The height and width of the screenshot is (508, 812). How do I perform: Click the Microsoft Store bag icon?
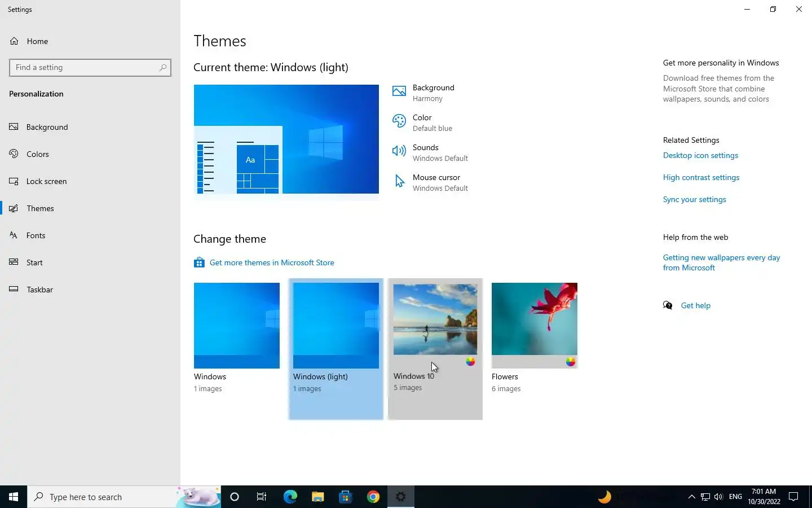(x=199, y=262)
